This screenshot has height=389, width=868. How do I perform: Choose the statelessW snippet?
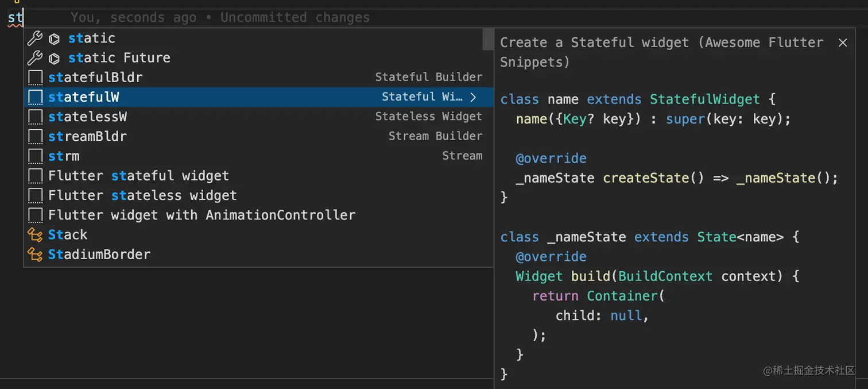[x=258, y=117]
